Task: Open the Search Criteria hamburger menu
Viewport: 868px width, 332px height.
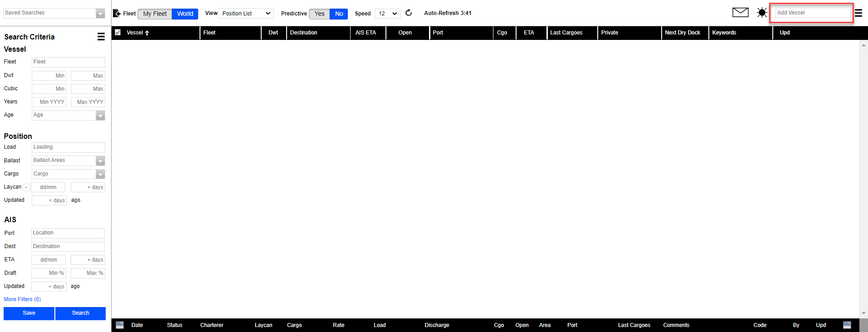Action: [x=101, y=37]
